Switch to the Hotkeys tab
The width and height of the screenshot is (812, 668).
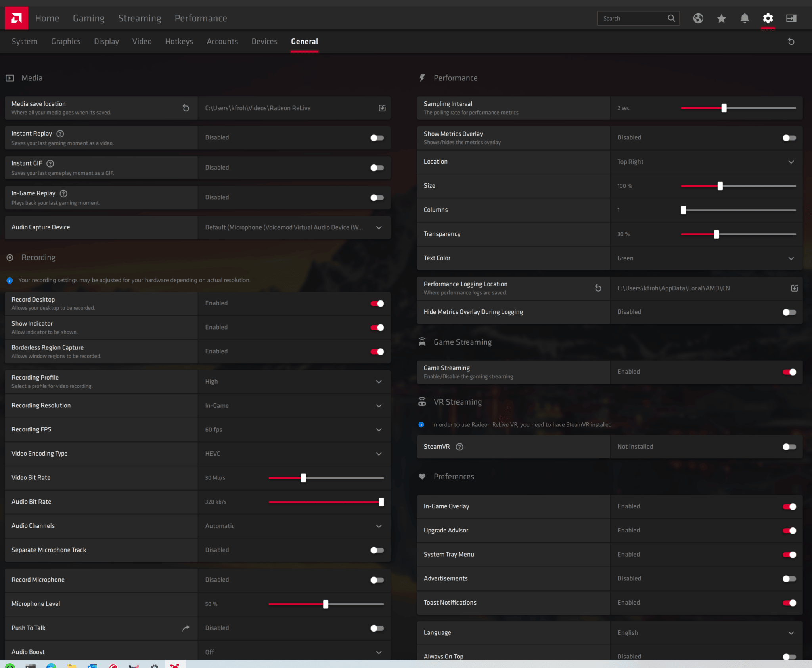(x=179, y=42)
